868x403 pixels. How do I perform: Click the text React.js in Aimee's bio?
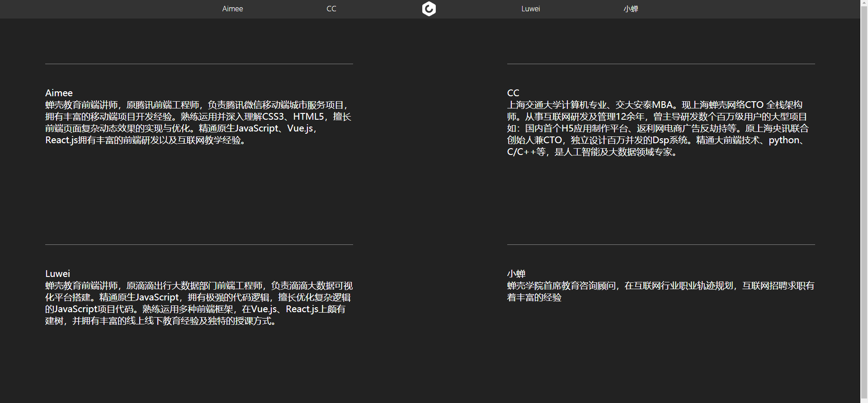[61, 141]
